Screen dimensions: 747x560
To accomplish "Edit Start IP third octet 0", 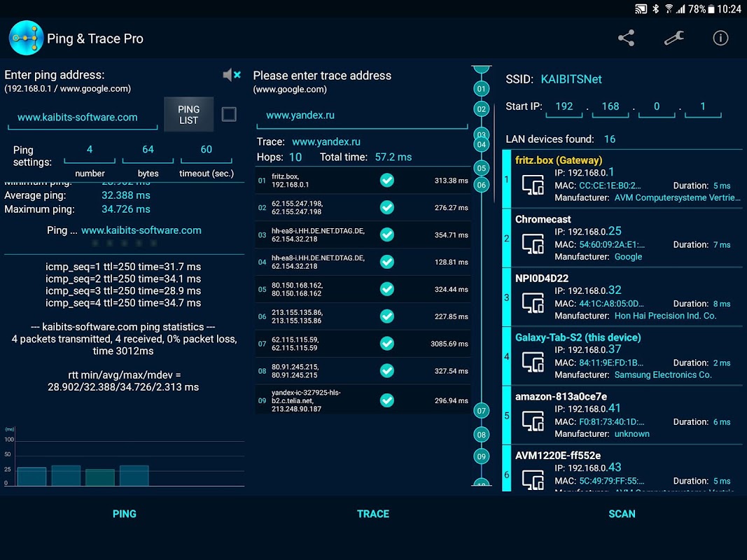I will coord(657,107).
